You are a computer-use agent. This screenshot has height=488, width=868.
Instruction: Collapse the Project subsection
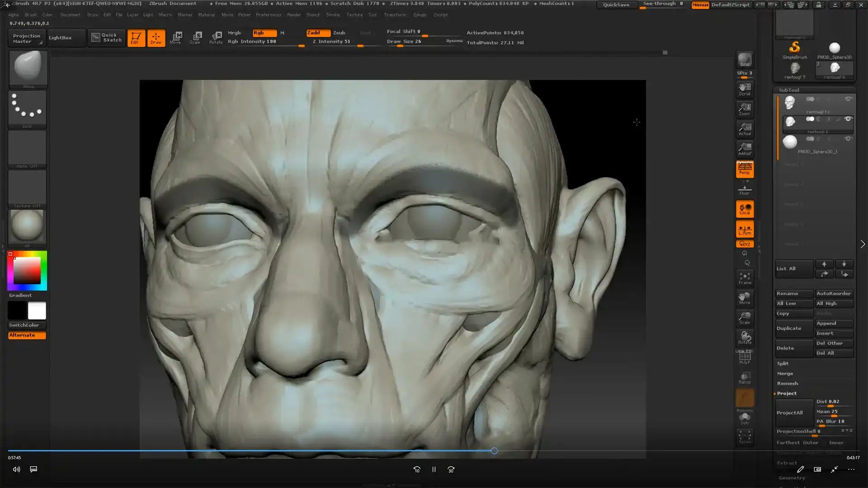[x=787, y=393]
